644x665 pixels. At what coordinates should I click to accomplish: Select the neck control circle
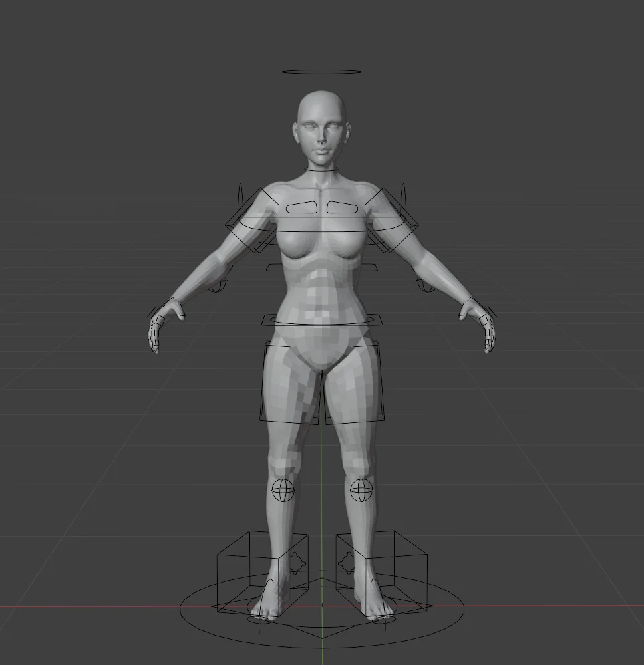tap(321, 172)
